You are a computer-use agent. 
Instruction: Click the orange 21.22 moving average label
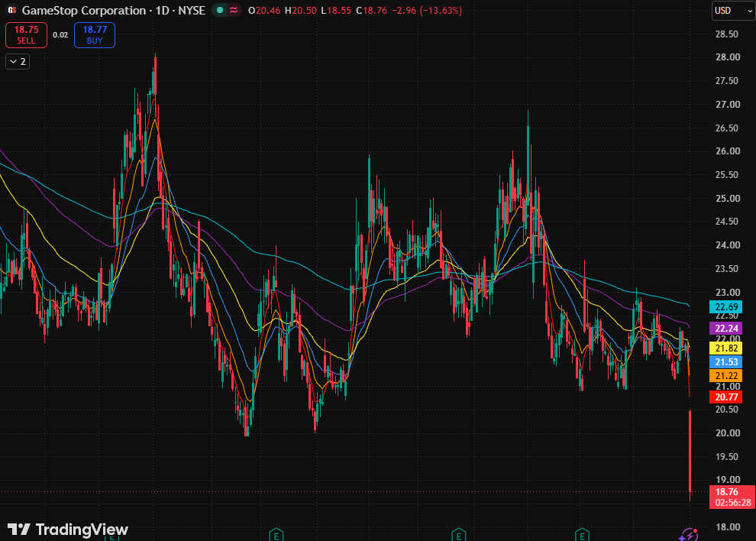[x=726, y=375]
